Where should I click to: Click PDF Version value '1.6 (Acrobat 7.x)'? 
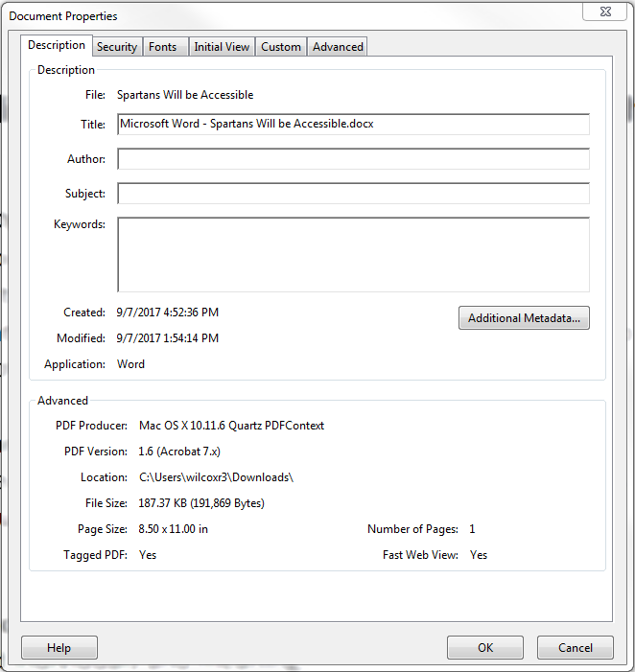click(179, 452)
